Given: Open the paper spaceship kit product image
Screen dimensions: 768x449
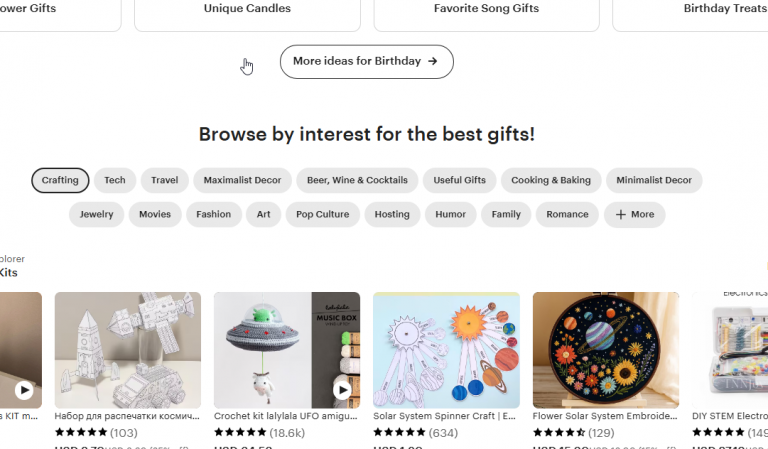Looking at the screenshot, I should 128,350.
